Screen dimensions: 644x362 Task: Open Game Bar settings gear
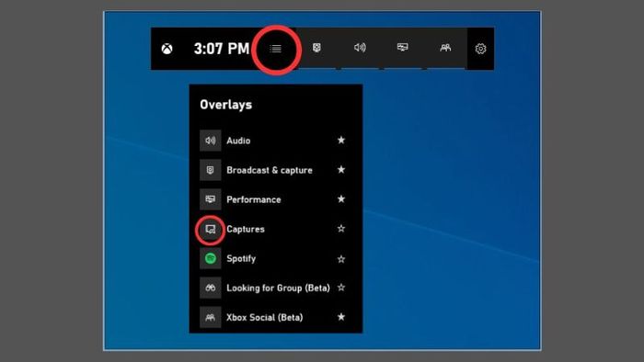click(480, 49)
